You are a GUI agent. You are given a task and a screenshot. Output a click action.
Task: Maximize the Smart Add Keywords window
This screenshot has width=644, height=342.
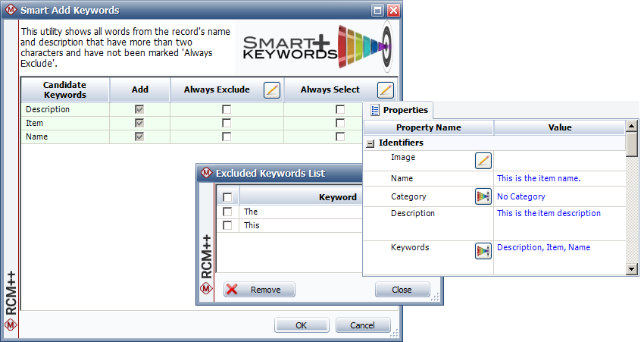(378, 11)
